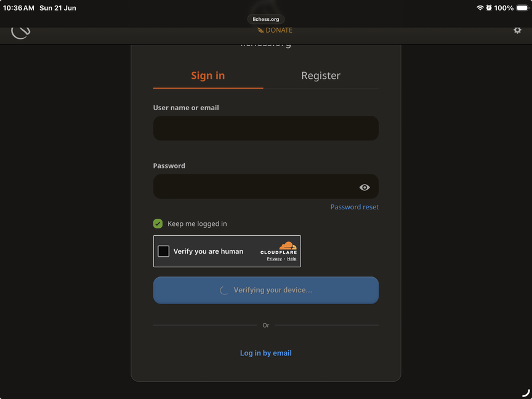532x399 pixels.
Task: Tap the alarm clock status icon
Action: tap(489, 8)
